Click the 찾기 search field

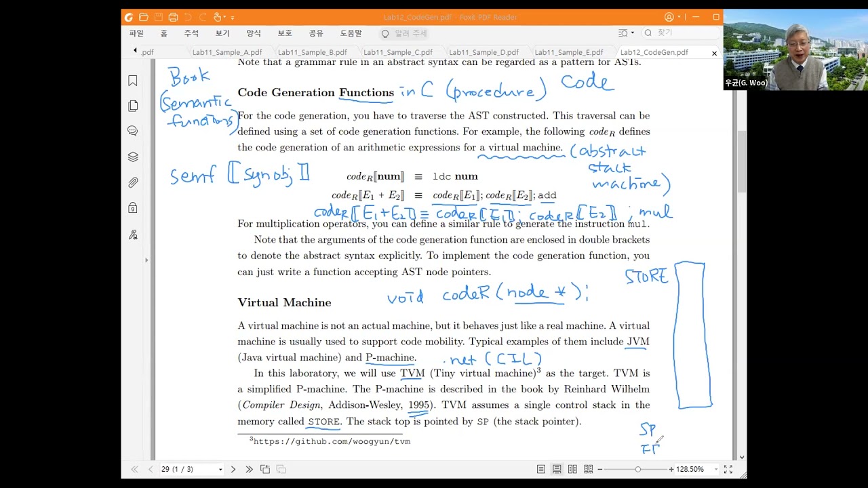[x=680, y=33]
